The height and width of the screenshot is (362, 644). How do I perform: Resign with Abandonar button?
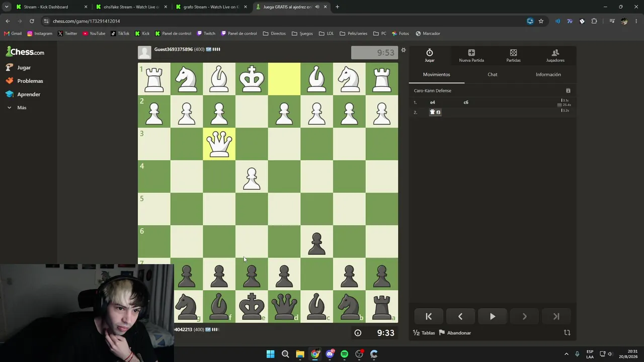(455, 333)
